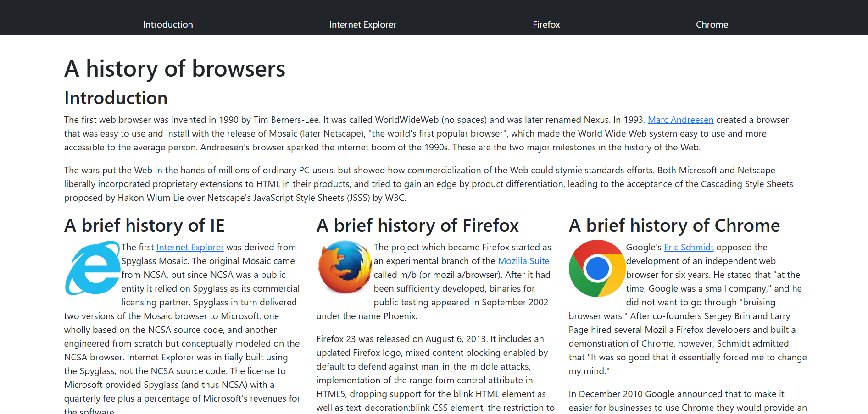Open the Firefox navigation item

tap(546, 24)
